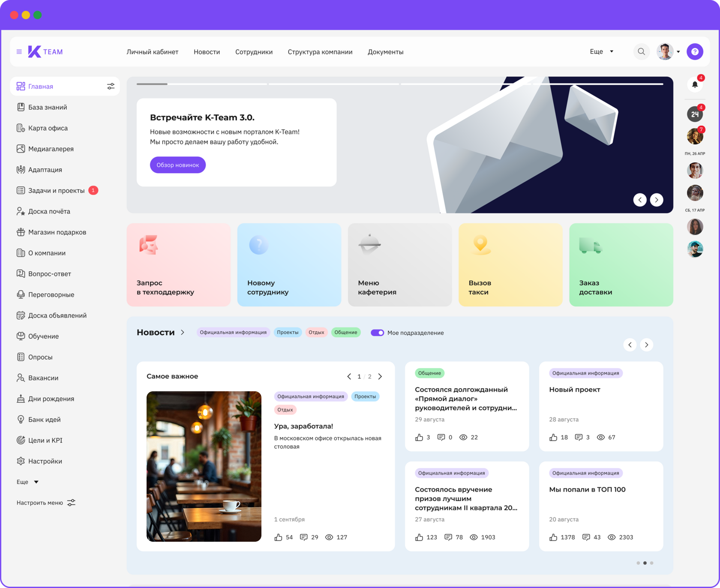The width and height of the screenshot is (720, 588).
Task: Click the map pin icon in Вызов такси card
Action: [481, 245]
